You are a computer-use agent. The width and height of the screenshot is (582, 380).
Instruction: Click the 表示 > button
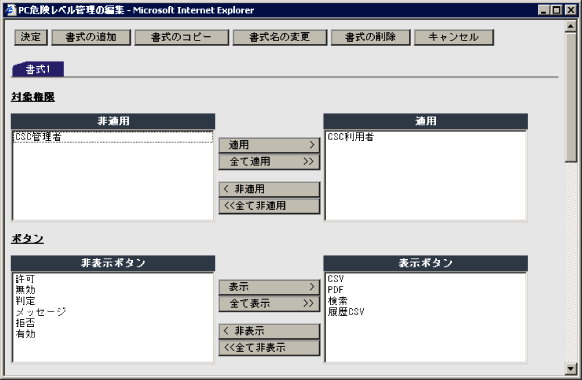(x=269, y=287)
